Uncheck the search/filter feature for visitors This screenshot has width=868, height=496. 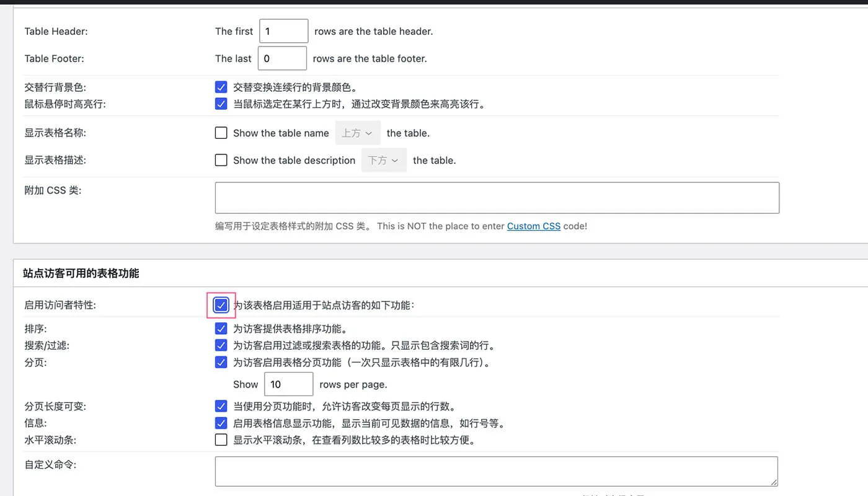click(221, 345)
